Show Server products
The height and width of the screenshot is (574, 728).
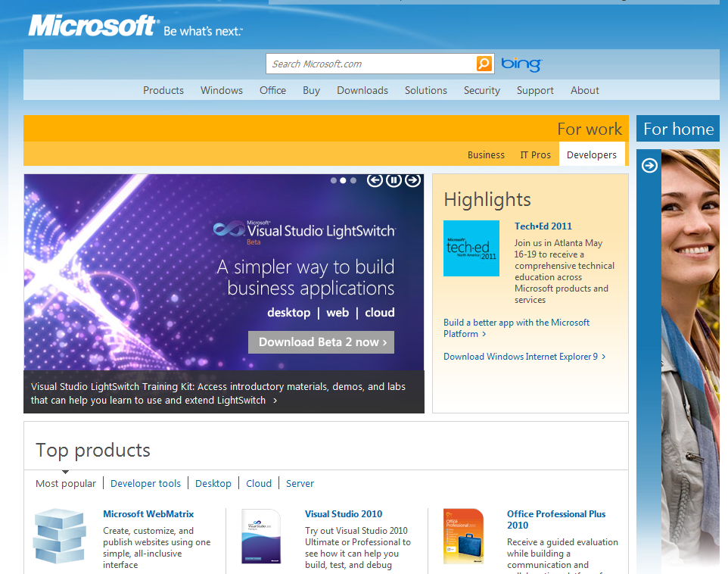(300, 483)
